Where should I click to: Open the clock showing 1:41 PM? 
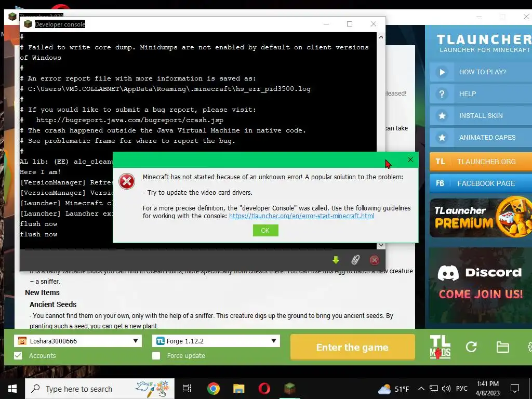click(487, 389)
